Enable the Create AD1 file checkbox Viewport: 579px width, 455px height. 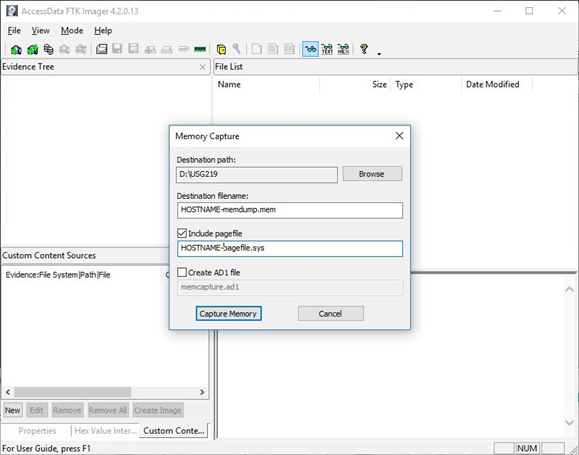tap(182, 272)
